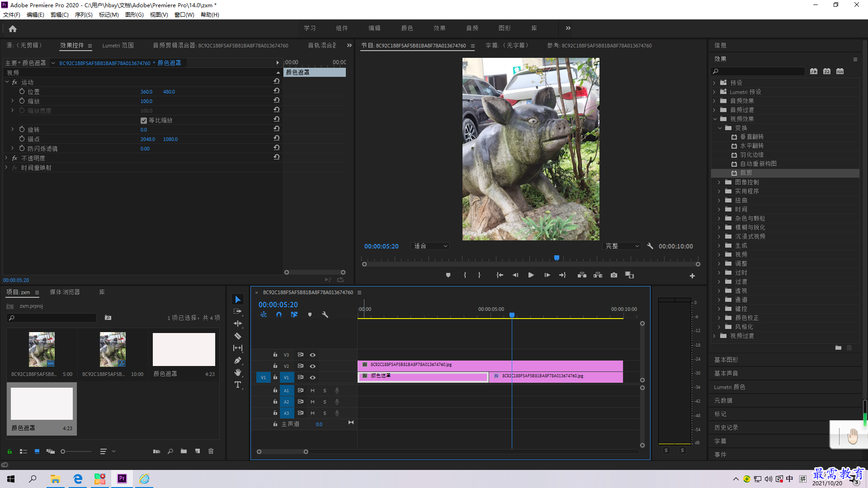Collapse the 视频效果 folder
Screen dimensions: 868x488
715,119
